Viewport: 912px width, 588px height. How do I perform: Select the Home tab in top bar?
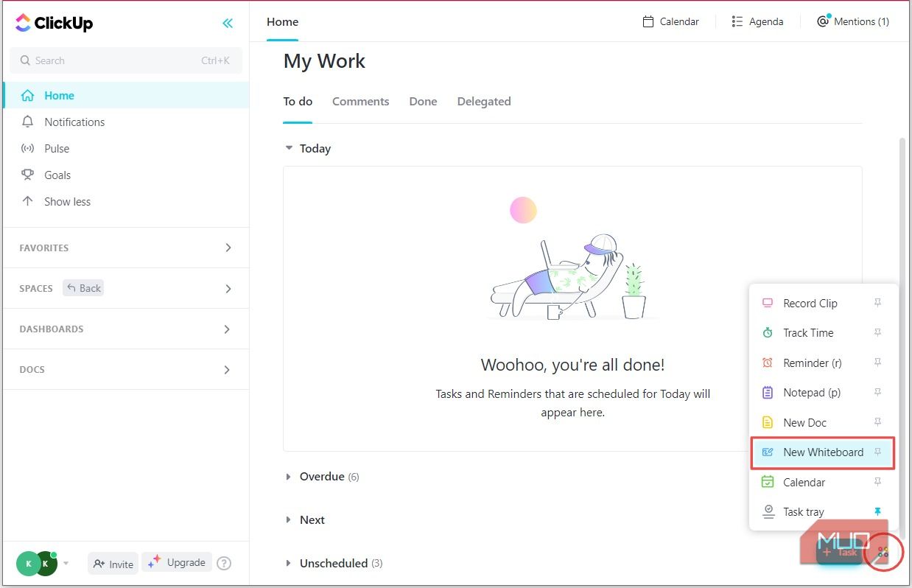[282, 22]
